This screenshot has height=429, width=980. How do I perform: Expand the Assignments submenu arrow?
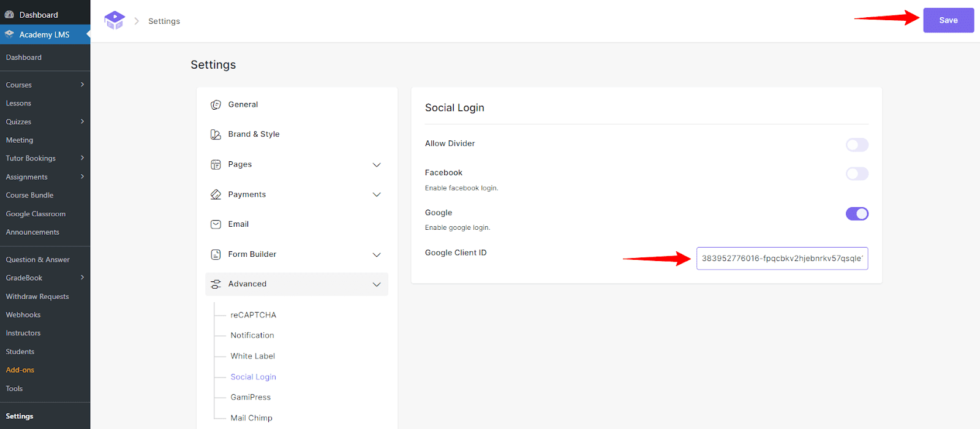(82, 177)
